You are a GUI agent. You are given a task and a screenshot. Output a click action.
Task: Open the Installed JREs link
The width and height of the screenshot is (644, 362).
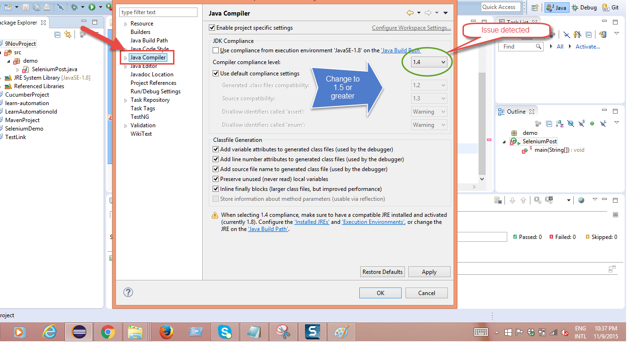pos(312,222)
